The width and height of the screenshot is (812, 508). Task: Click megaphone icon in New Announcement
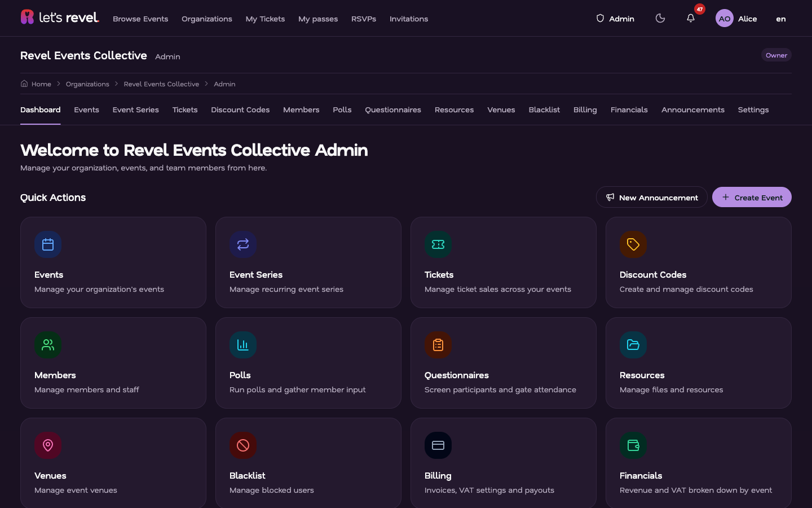[x=610, y=197]
